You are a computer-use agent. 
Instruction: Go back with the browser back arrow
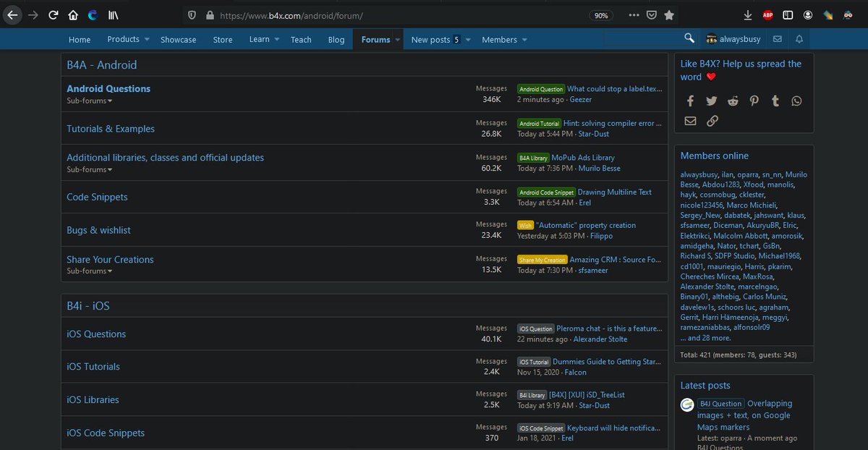pyautogui.click(x=12, y=14)
